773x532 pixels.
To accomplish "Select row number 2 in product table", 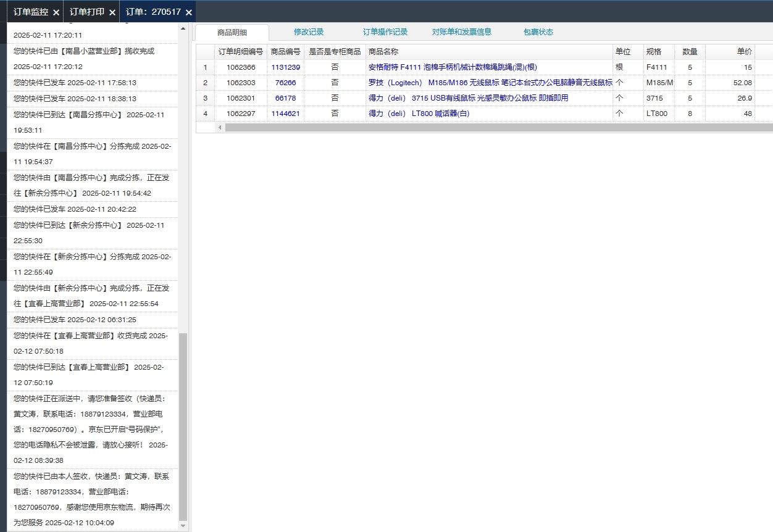I will point(205,83).
